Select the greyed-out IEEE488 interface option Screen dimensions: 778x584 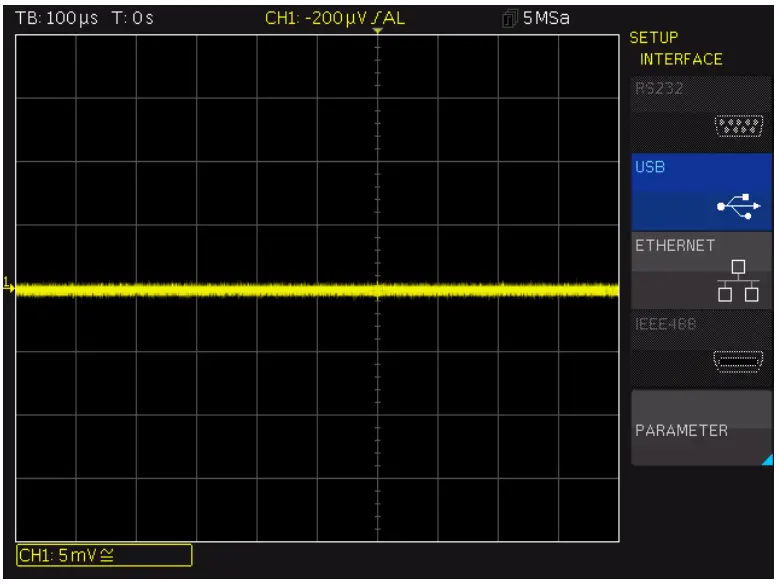coord(701,349)
